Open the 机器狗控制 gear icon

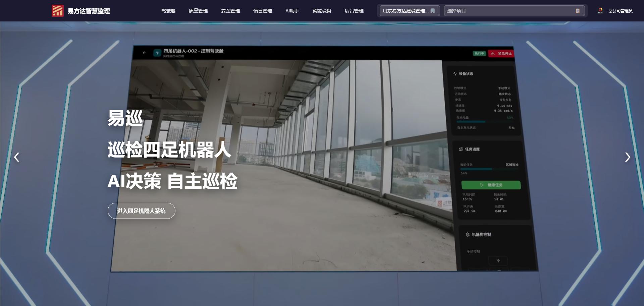(x=467, y=235)
